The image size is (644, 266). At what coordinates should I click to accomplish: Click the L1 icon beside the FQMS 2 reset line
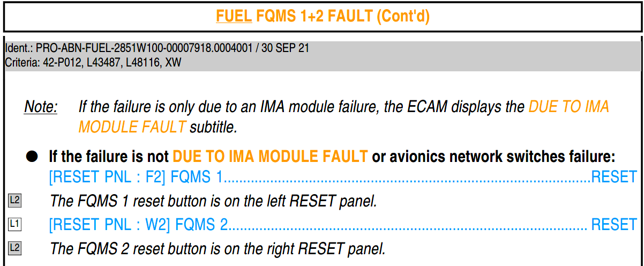click(x=14, y=224)
